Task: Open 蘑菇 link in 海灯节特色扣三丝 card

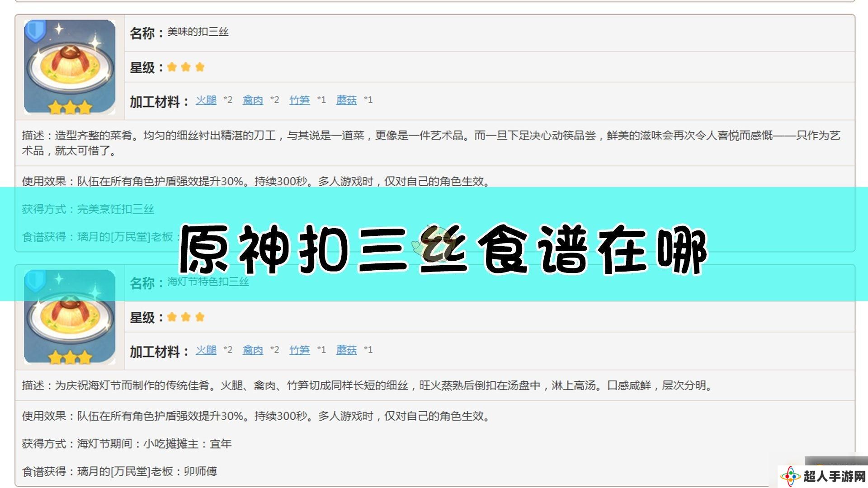Action: pyautogui.click(x=346, y=350)
